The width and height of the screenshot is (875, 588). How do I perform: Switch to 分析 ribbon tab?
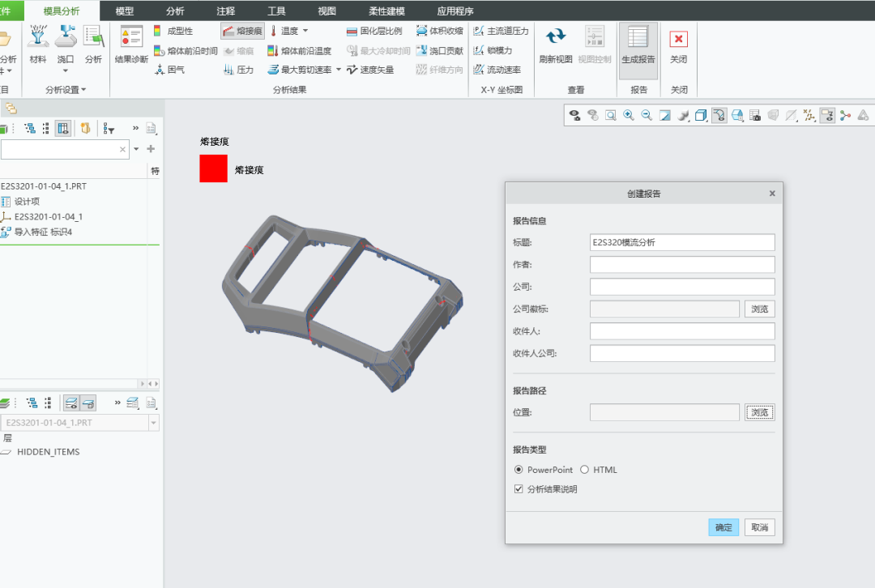[175, 11]
